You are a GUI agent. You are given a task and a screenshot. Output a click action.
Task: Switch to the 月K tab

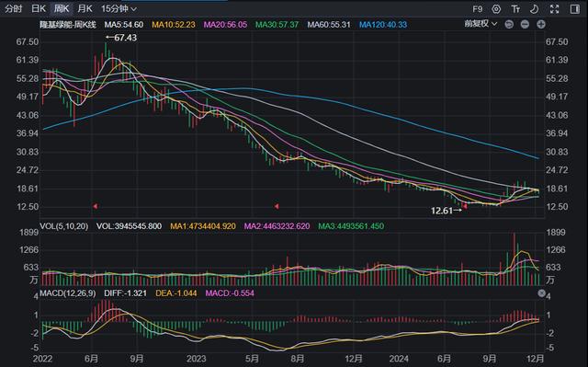point(85,8)
